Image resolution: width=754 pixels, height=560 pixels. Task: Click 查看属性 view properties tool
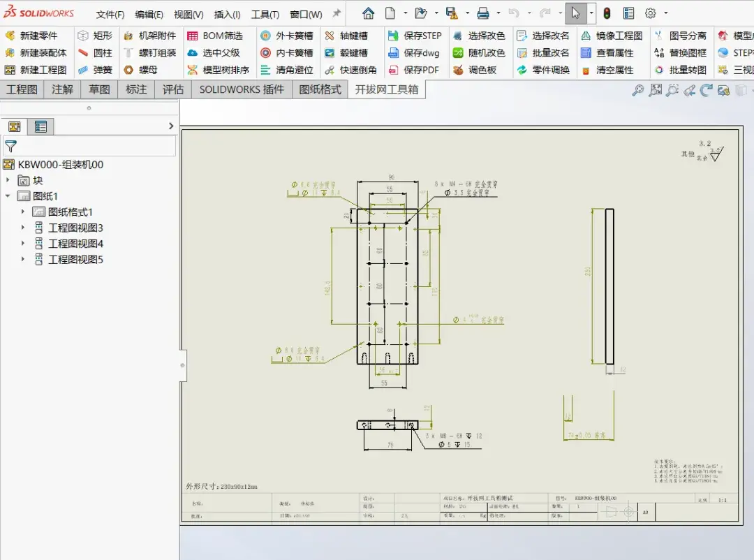pyautogui.click(x=607, y=53)
